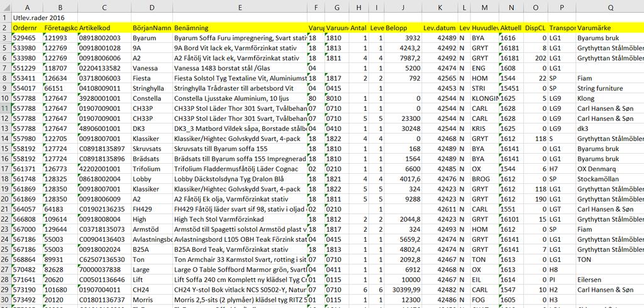This screenshot has height=308, width=644.
Task: Select amount cell 23300
Action: point(403,119)
